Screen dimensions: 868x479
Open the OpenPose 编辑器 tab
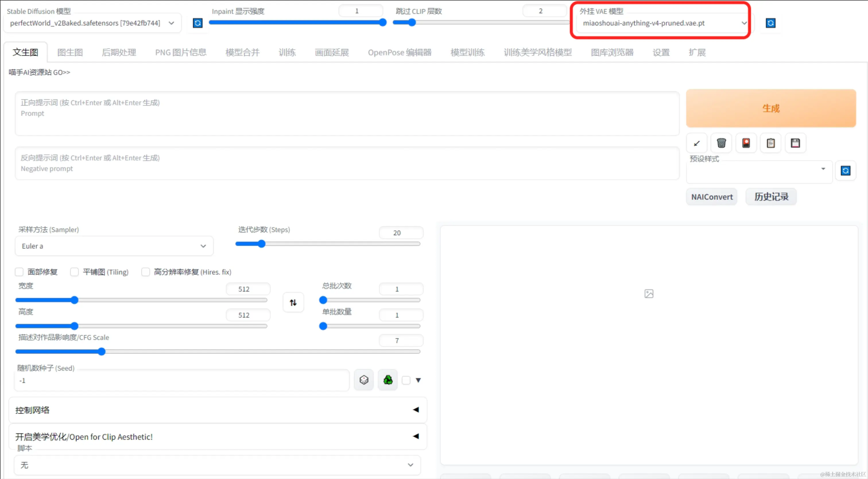point(400,52)
